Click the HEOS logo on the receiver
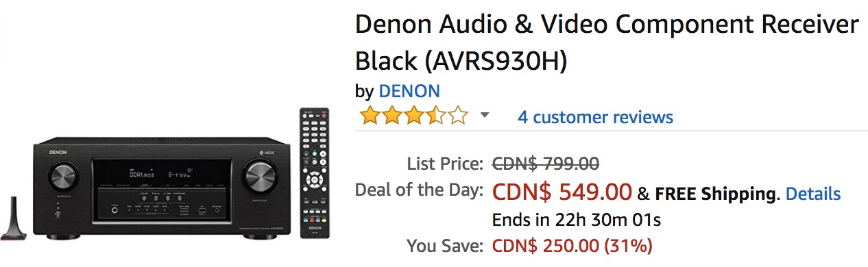868x267 pixels. pos(265,151)
